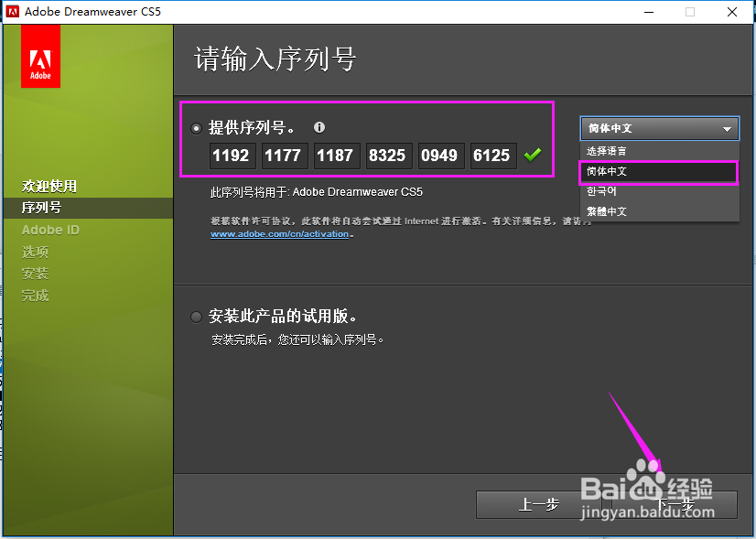
Task: Click the 此序列号将用于 product text
Action: point(317,192)
